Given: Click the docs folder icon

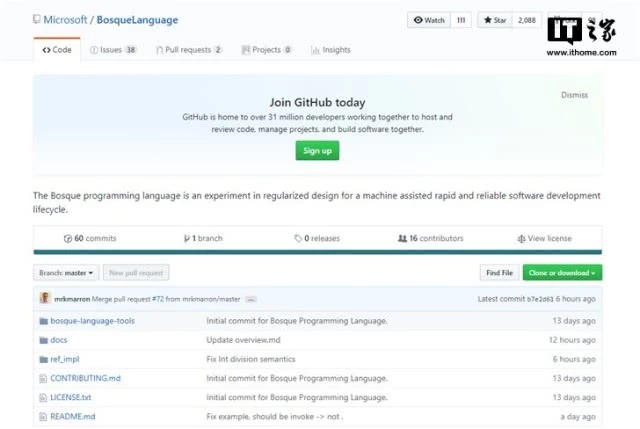Looking at the screenshot, I should coord(43,340).
